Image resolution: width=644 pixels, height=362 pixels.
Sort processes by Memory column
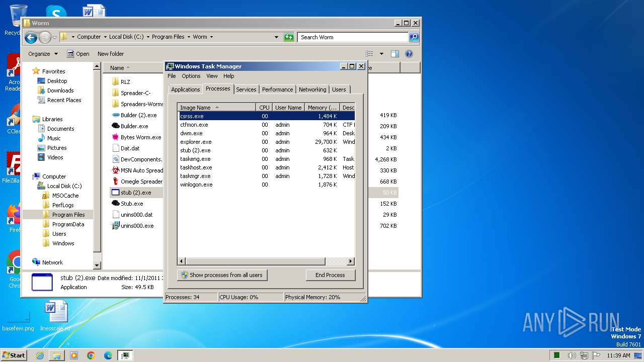coord(322,108)
